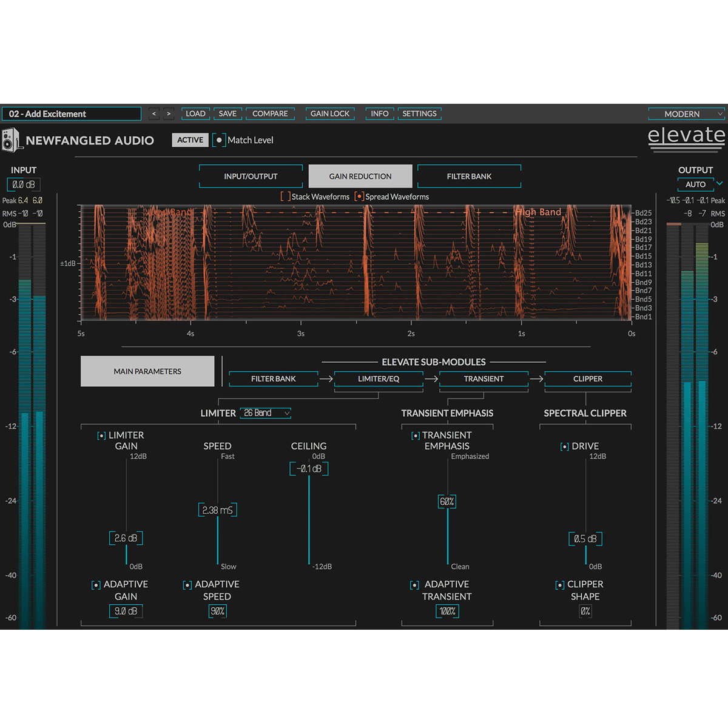
Task: Toggle Transient Emphasis enable box
Action: pyautogui.click(x=416, y=436)
